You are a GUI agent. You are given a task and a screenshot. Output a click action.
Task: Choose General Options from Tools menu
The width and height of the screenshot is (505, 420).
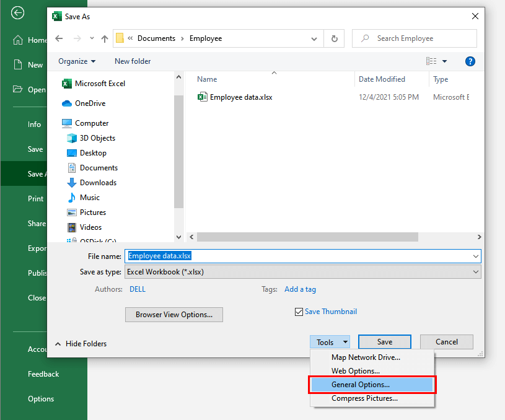pyautogui.click(x=361, y=385)
